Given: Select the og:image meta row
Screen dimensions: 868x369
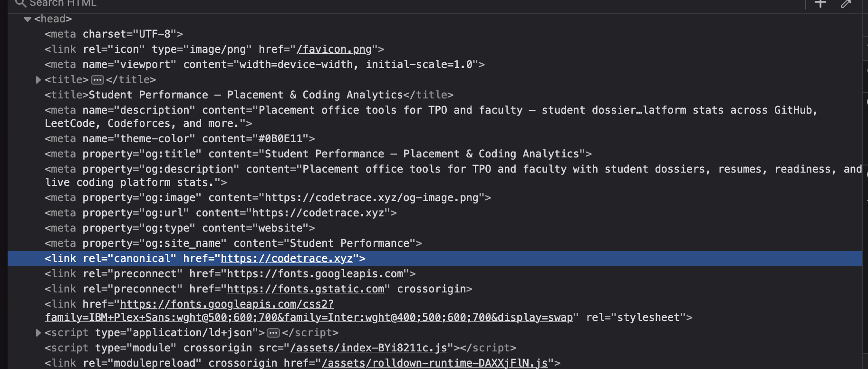Looking at the screenshot, I should (268, 198).
